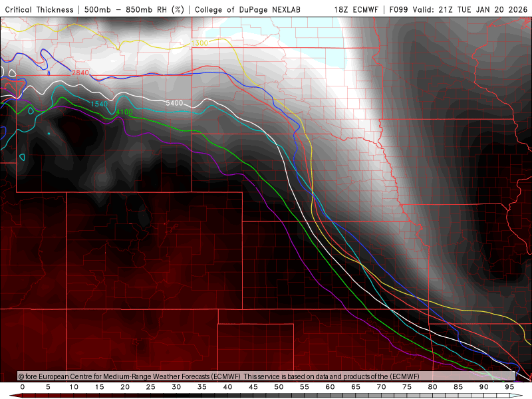Click the 'F099' forecast hour text
This screenshot has width=532, height=399.
pos(398,10)
